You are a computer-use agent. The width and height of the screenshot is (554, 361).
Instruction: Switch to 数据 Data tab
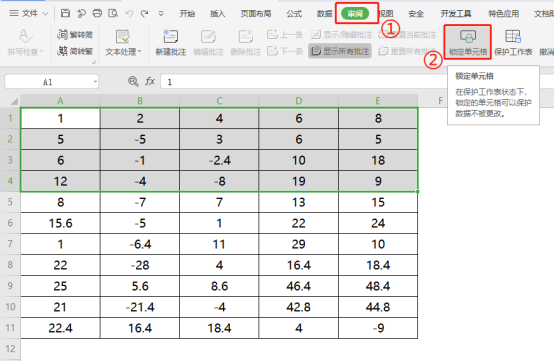click(x=324, y=13)
